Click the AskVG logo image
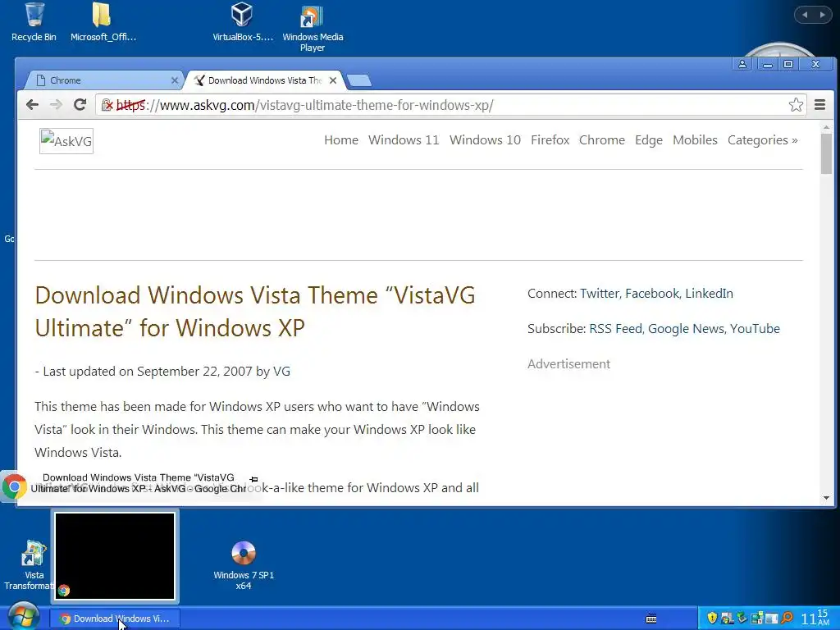The image size is (840, 630). coord(66,141)
